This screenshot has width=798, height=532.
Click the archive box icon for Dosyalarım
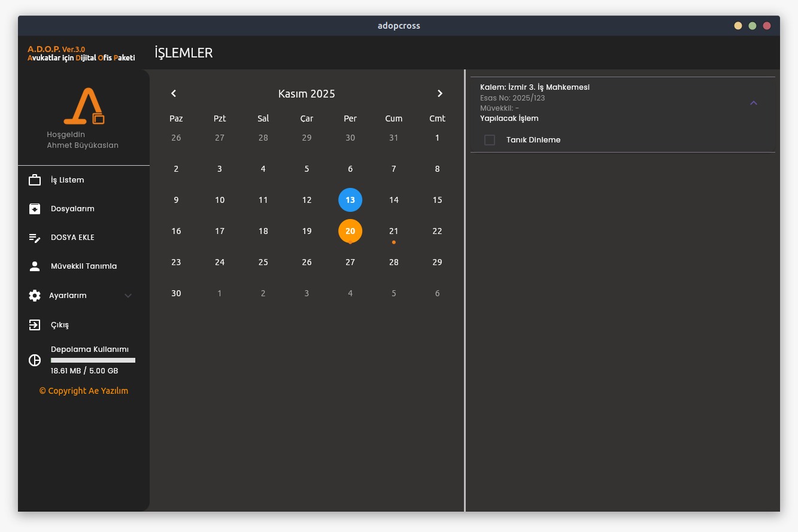pyautogui.click(x=35, y=209)
